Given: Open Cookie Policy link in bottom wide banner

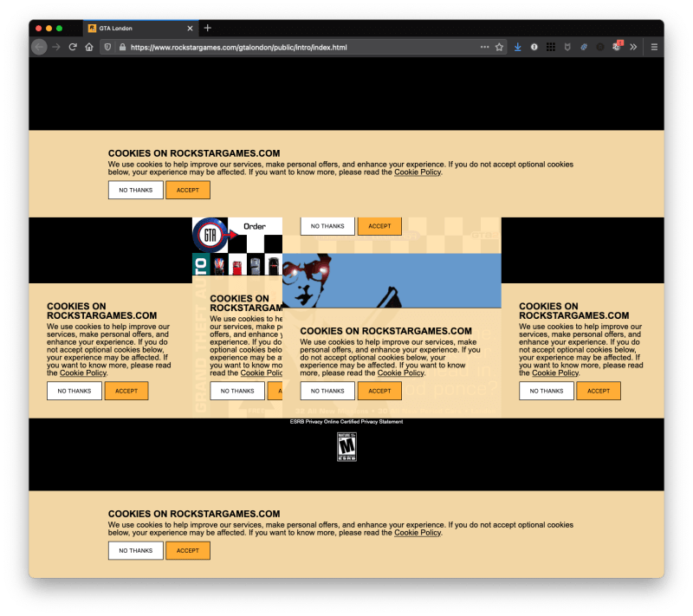Looking at the screenshot, I should (418, 533).
